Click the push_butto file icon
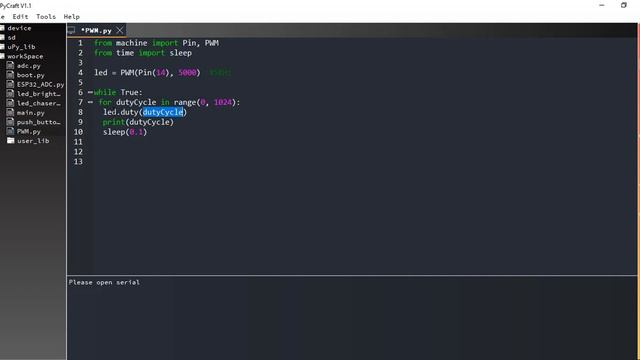 pyautogui.click(x=10, y=122)
